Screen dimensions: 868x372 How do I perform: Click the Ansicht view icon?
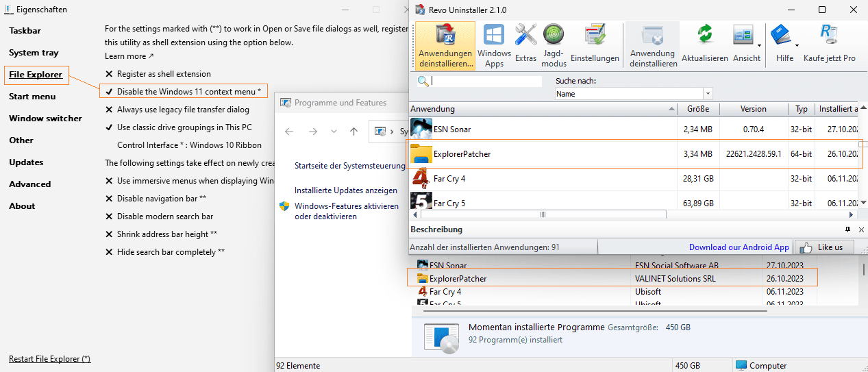coord(743,35)
